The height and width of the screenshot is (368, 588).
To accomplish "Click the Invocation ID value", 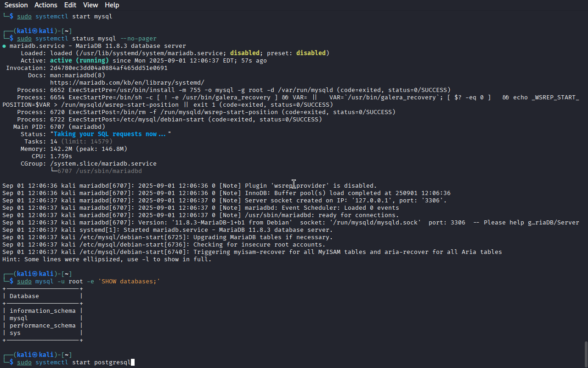I will (109, 68).
